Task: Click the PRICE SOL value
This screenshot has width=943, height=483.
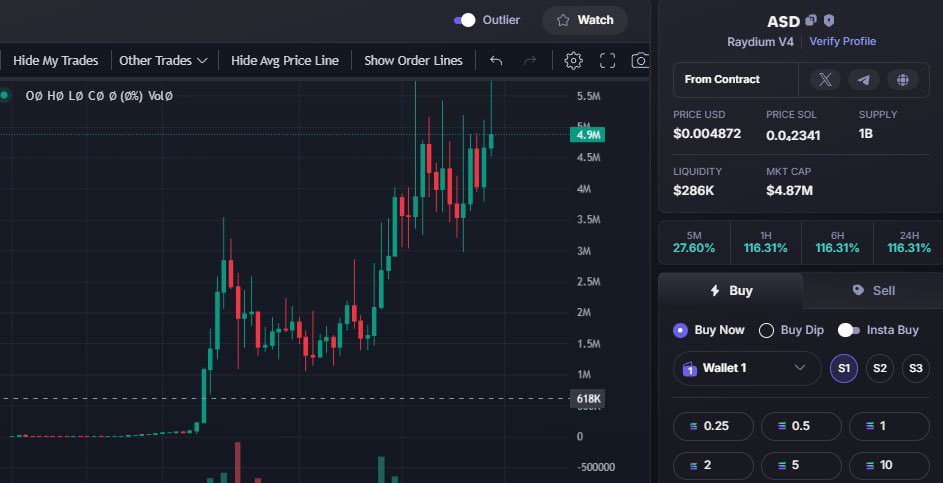Action: point(793,135)
